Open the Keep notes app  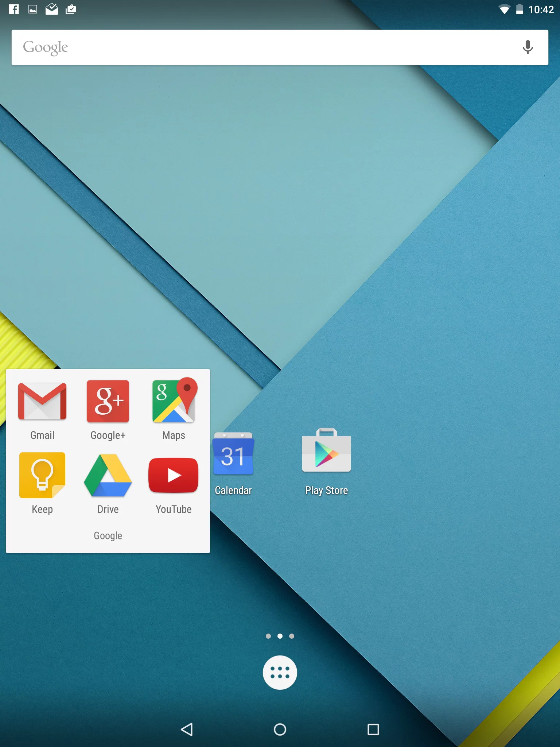42,475
